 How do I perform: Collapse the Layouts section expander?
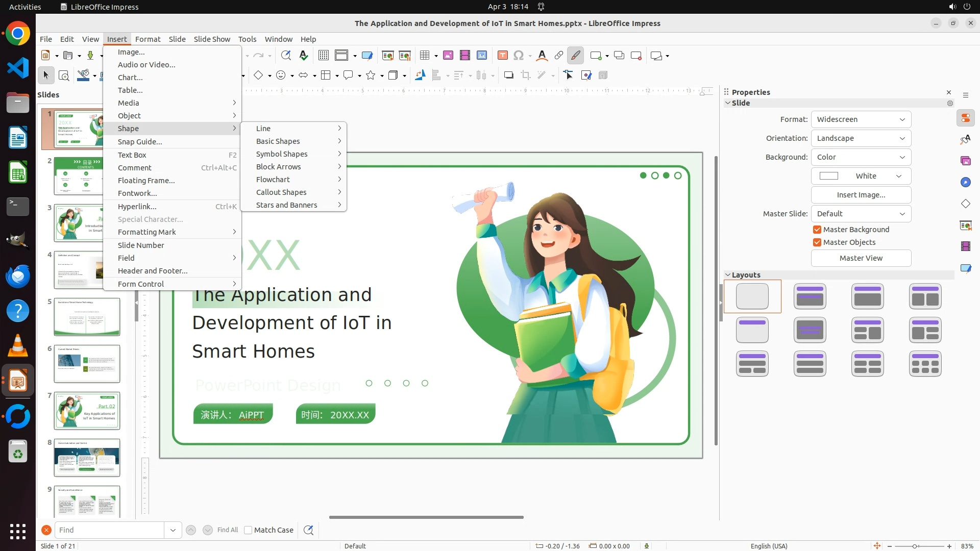(728, 275)
